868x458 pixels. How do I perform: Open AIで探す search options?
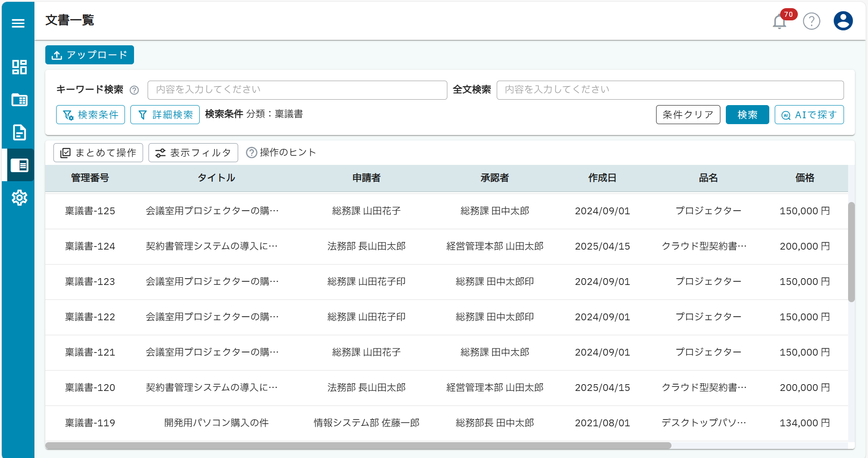809,115
